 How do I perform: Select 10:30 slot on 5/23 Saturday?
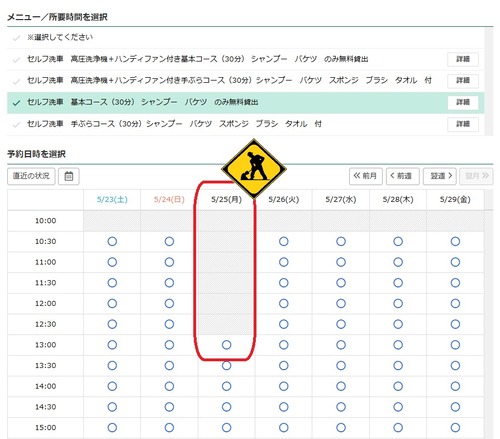tap(112, 241)
